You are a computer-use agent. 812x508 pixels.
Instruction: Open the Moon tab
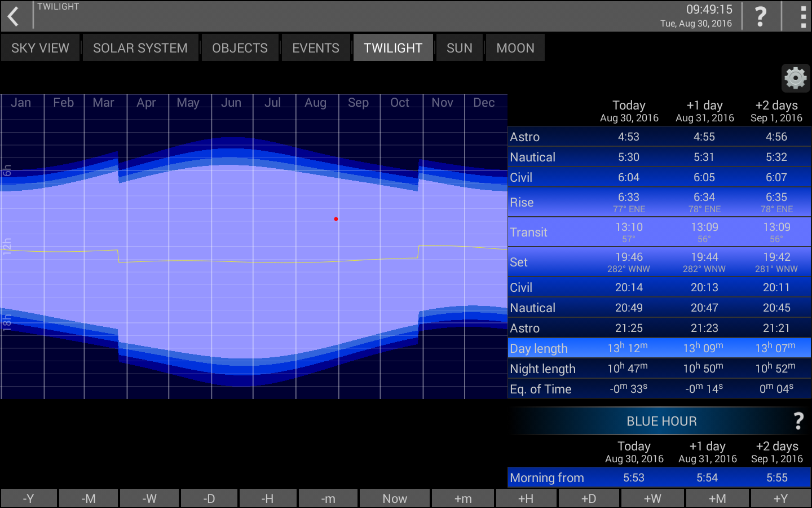click(x=515, y=48)
